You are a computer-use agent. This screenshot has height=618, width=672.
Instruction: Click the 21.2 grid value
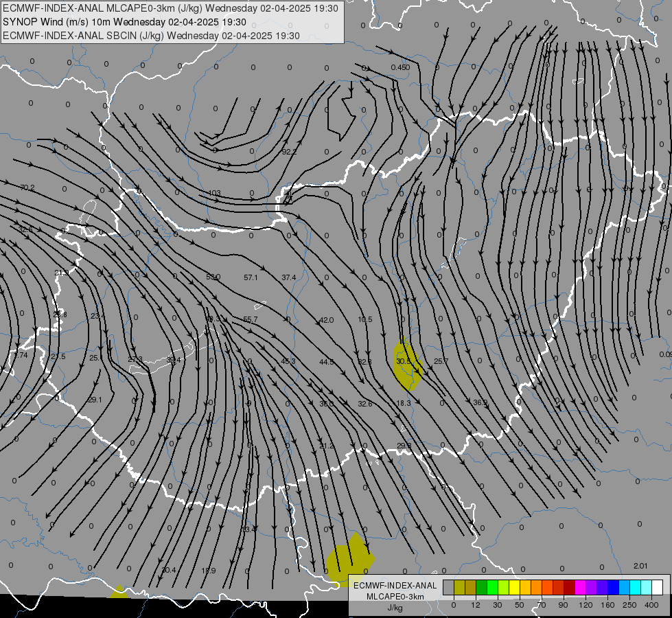tap(327, 446)
